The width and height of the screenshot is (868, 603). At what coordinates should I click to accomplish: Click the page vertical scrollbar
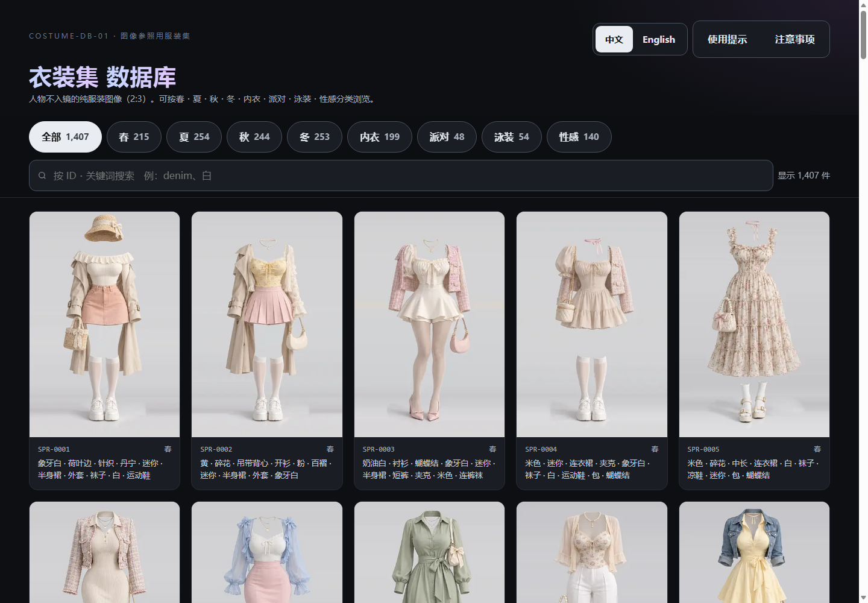tap(863, 34)
